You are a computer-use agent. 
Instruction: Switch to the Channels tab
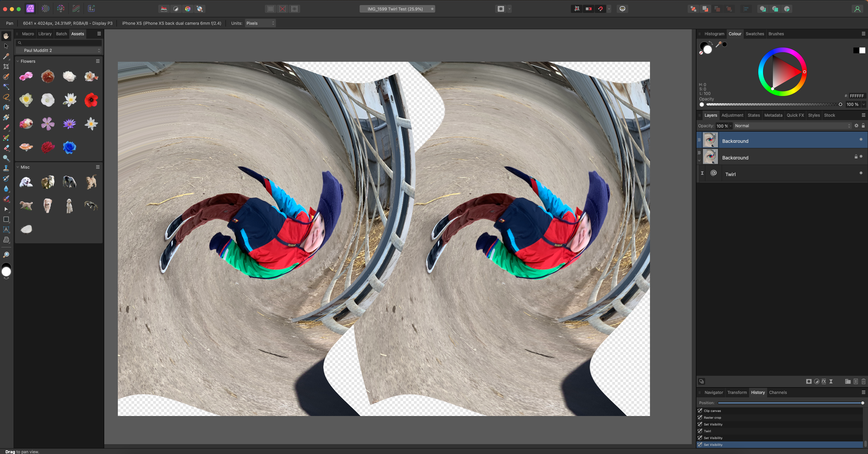(x=778, y=393)
